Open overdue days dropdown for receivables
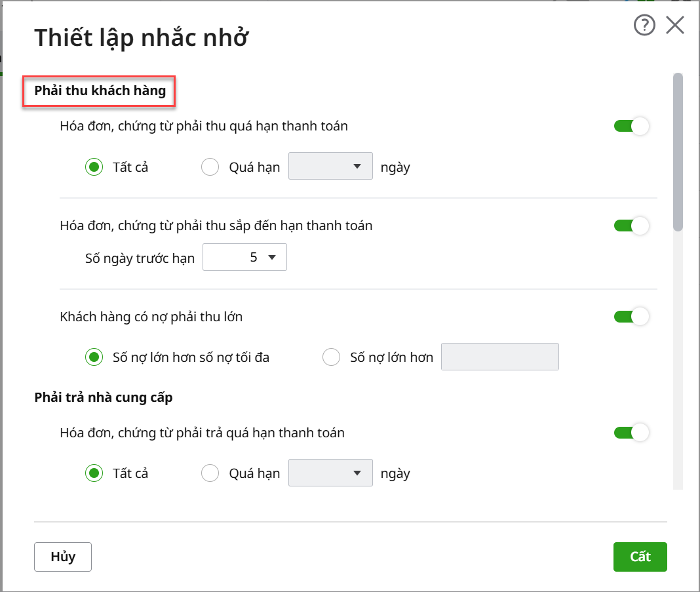Image resolution: width=700 pixels, height=592 pixels. click(x=331, y=167)
